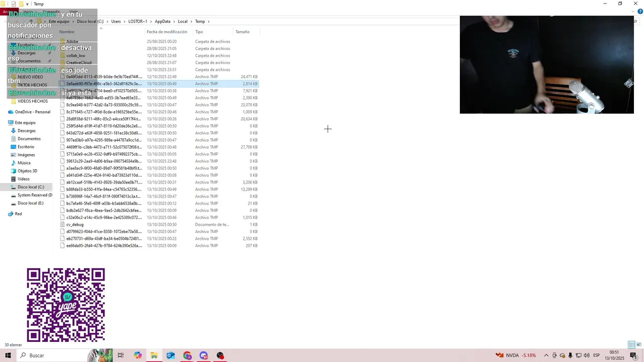Go to AppData in the address breadcrumb

163,22
